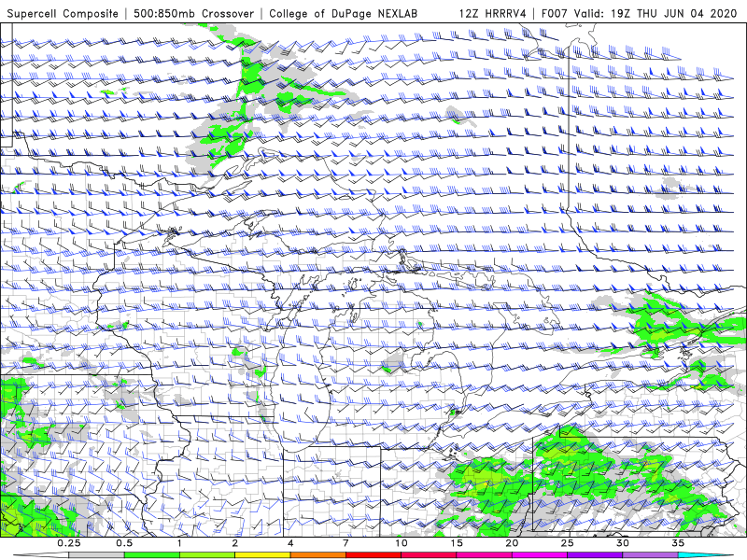747x560 pixels.
Task: Click the "0.5" colorbar tick label
Action: pos(124,543)
